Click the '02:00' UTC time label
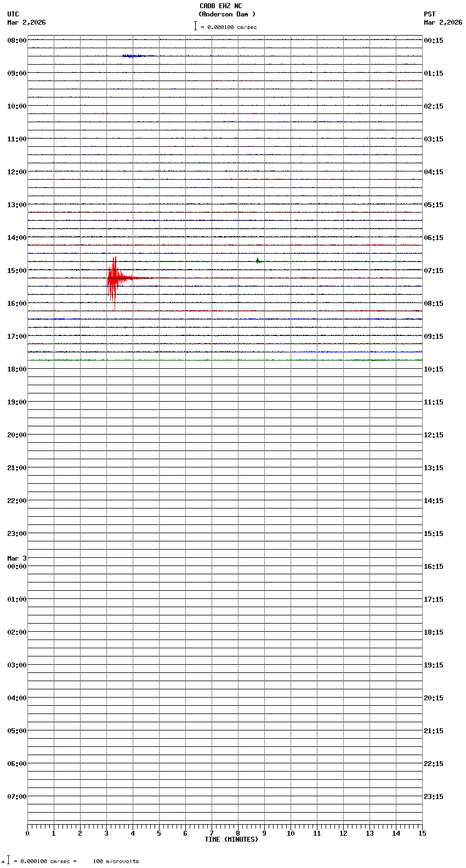This screenshot has width=466, height=868. point(17,632)
